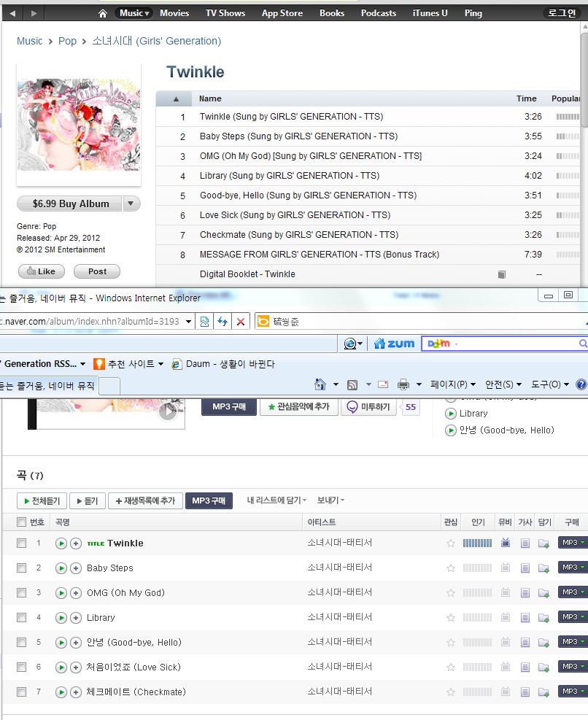Click Twinkle album cover in iTunes
This screenshot has width=588, height=720.
point(79,125)
